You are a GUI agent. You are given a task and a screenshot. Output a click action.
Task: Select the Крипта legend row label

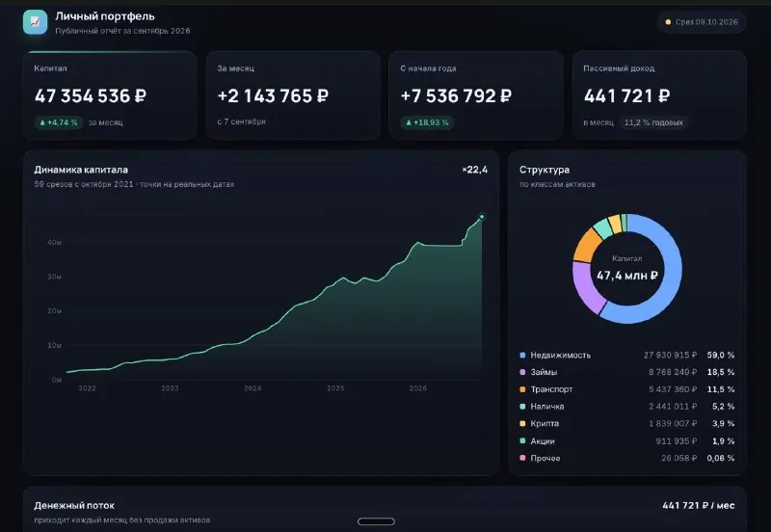545,424
